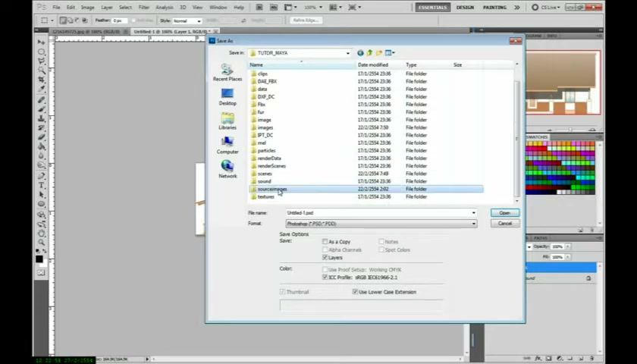Open Network in Save As sidebar

227,170
